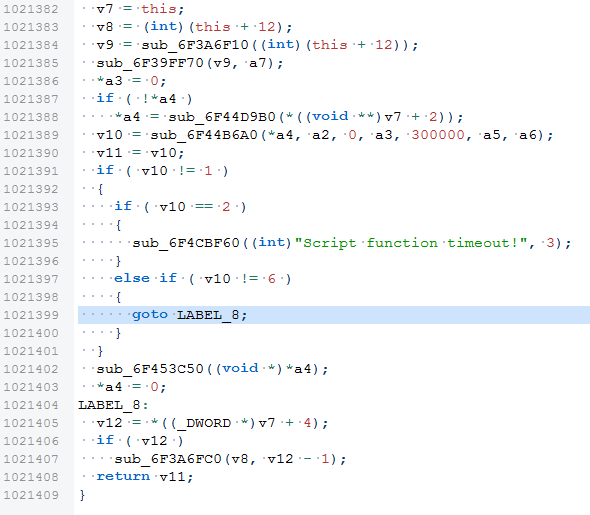Viewport: 590px width, 515px height.
Task: Click the sub_6F3A6FC0 function name
Action: click(168, 459)
